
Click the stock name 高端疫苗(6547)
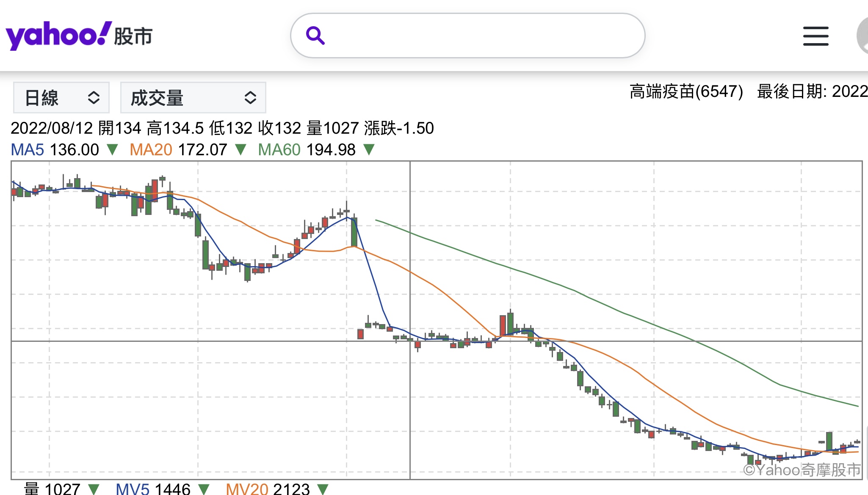click(686, 91)
